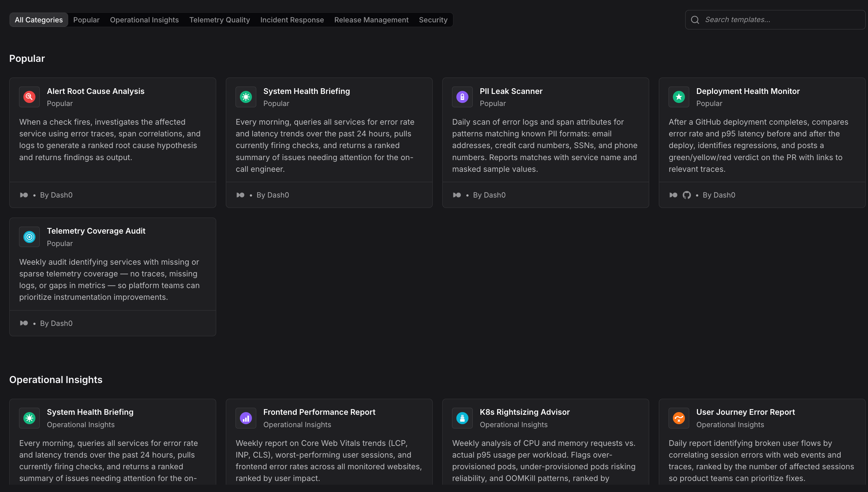868x492 pixels.
Task: Open the Alert Root Cause Analysis template title
Action: pyautogui.click(x=96, y=91)
